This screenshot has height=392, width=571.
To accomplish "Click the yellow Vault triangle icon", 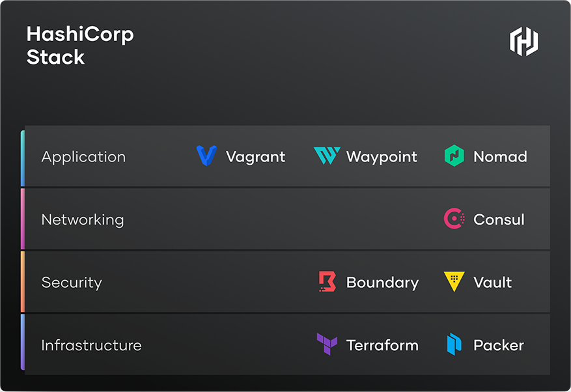I will (x=454, y=281).
